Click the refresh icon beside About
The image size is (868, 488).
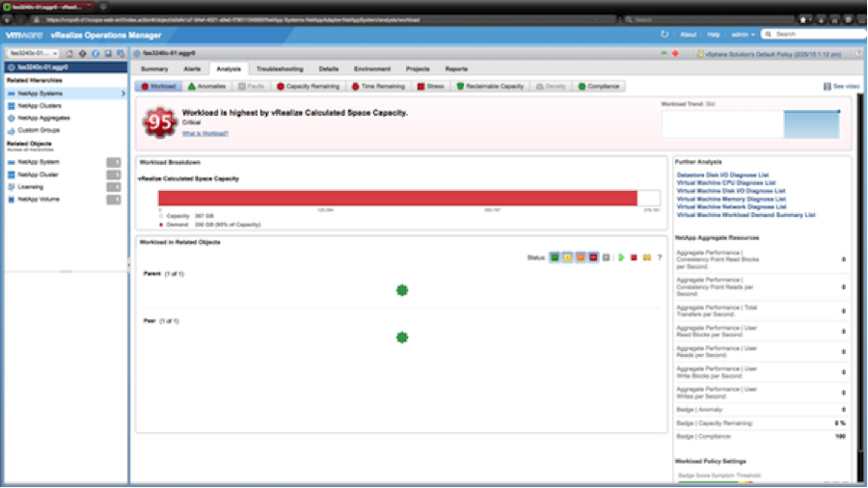tap(665, 35)
